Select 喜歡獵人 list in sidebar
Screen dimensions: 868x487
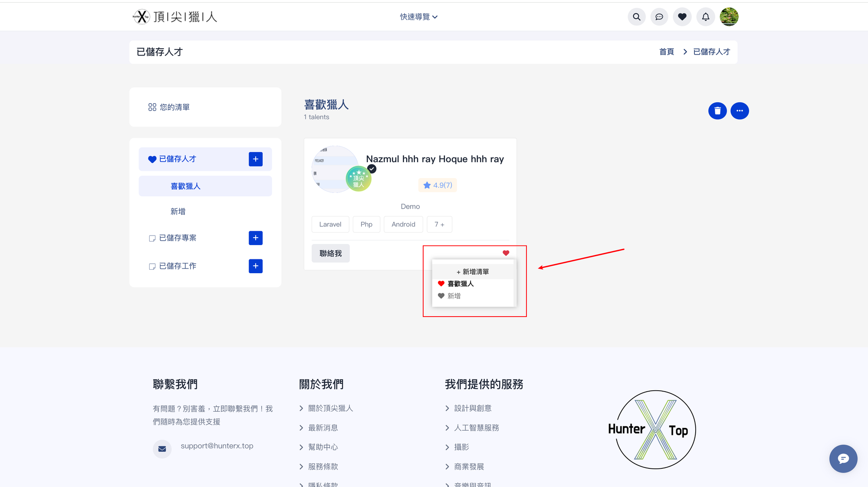click(185, 186)
